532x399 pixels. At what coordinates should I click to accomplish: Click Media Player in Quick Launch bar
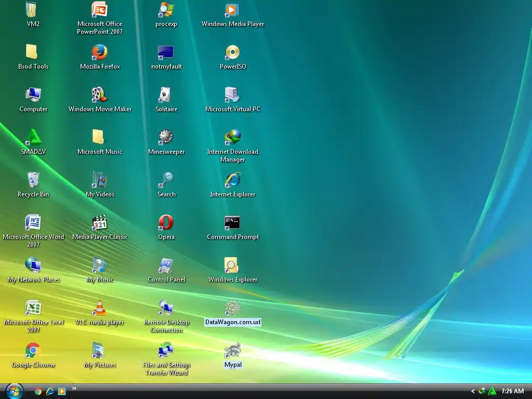[x=62, y=391]
